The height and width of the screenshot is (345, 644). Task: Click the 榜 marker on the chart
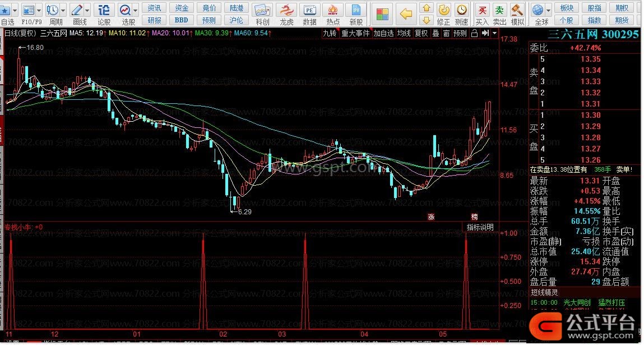click(474, 216)
